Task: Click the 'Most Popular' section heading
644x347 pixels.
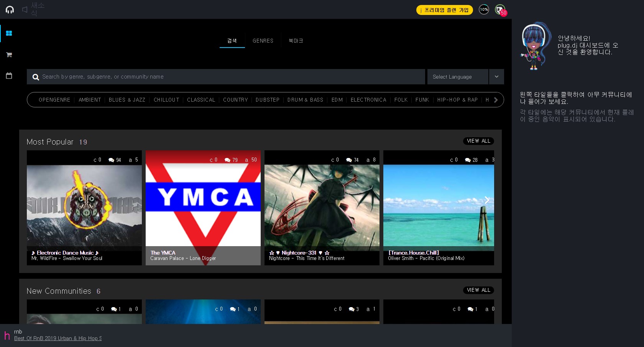Action: click(x=50, y=142)
